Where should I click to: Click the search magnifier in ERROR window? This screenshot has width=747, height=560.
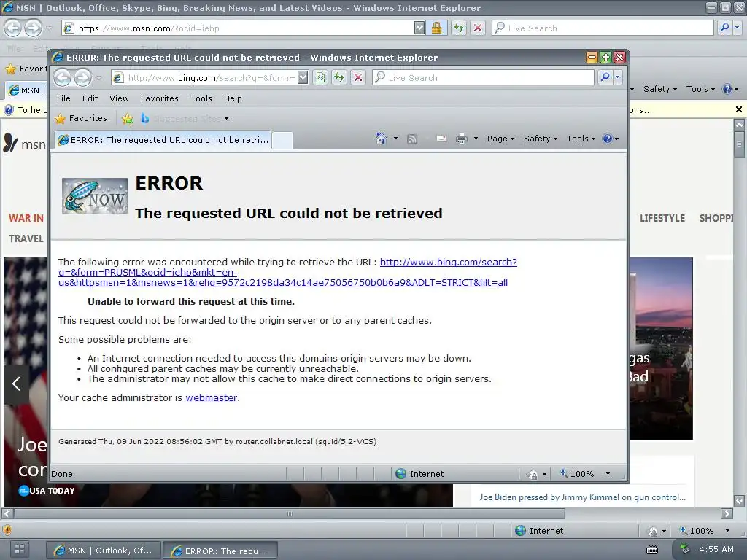pyautogui.click(x=605, y=77)
